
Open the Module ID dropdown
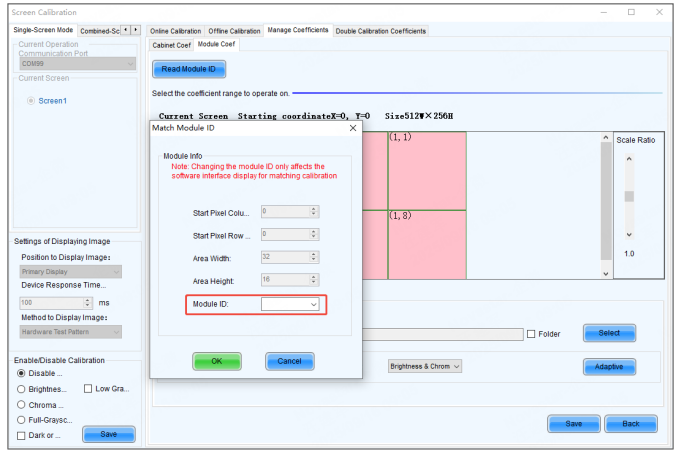[x=290, y=304]
